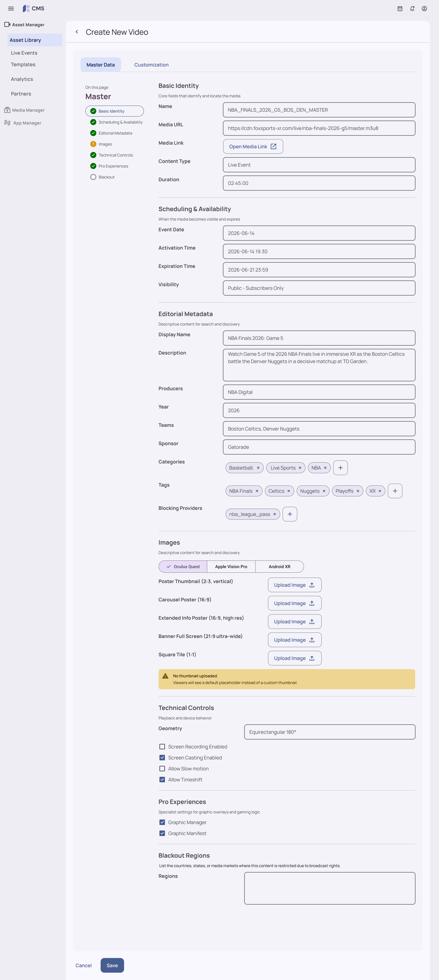Open Asset Library in sidebar
The image size is (439, 980).
(x=34, y=40)
